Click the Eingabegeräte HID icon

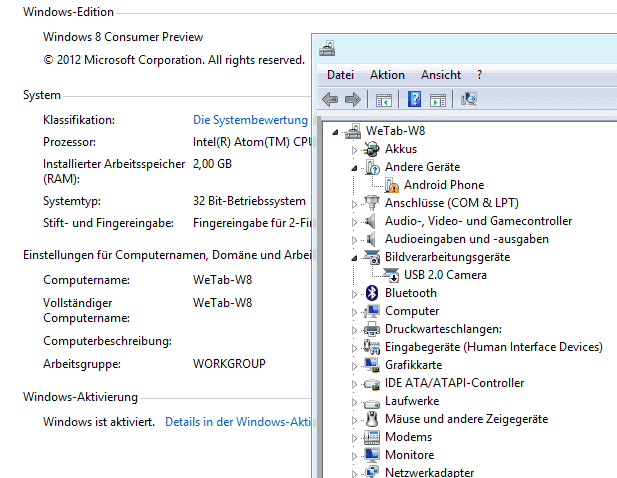372,347
